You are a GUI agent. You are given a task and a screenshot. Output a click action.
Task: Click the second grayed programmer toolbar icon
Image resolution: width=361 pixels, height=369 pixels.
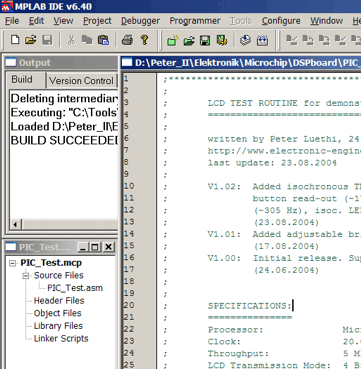[x=308, y=40]
